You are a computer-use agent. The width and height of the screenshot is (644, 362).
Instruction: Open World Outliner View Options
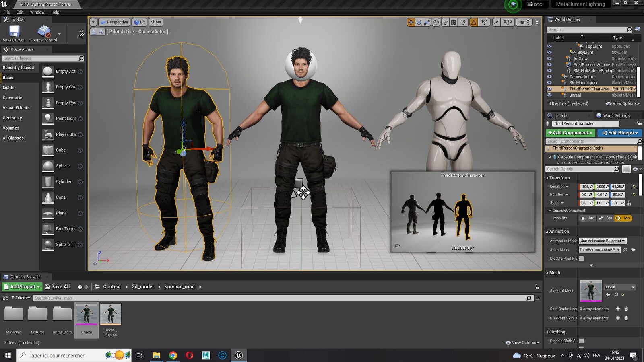coord(623,104)
